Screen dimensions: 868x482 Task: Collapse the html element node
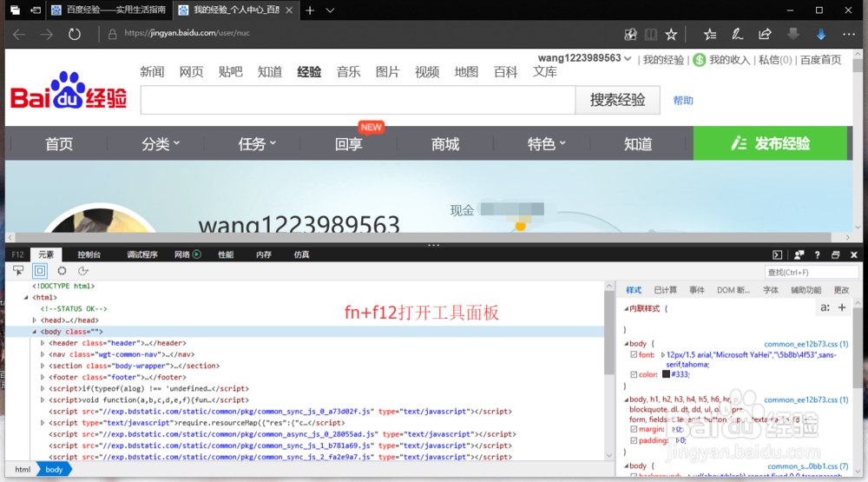click(26, 298)
